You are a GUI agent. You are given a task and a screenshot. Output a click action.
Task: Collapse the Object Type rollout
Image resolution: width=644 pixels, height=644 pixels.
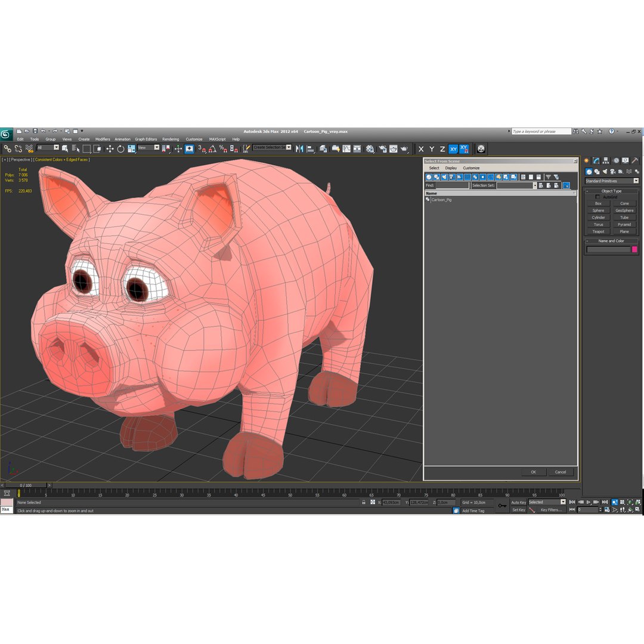click(611, 191)
